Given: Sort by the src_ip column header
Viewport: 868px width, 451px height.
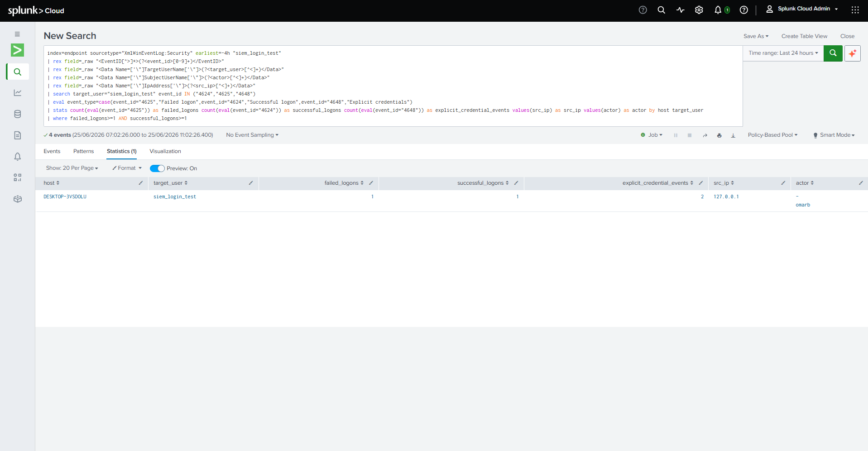Looking at the screenshot, I should point(724,183).
